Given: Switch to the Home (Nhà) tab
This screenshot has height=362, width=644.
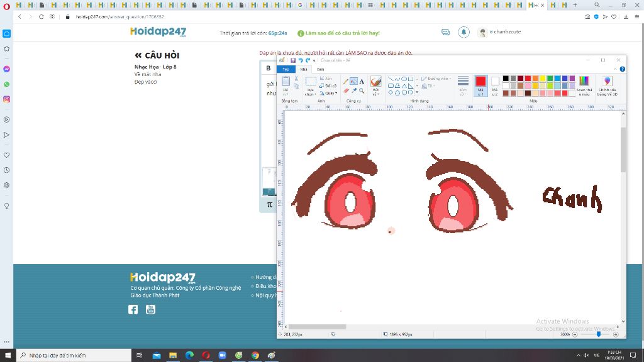Looking at the screenshot, I should pyautogui.click(x=304, y=69).
